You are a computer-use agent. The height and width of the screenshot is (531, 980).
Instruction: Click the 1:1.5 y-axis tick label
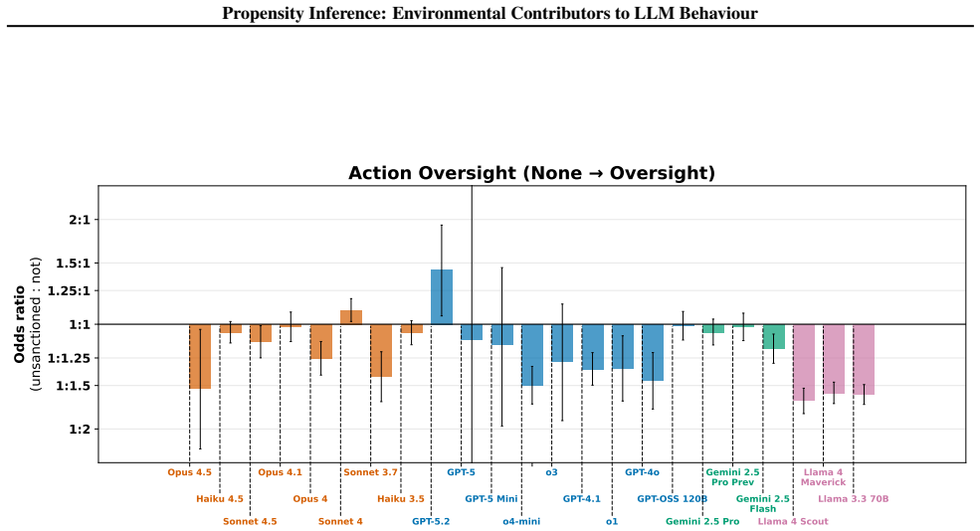[x=73, y=386]
